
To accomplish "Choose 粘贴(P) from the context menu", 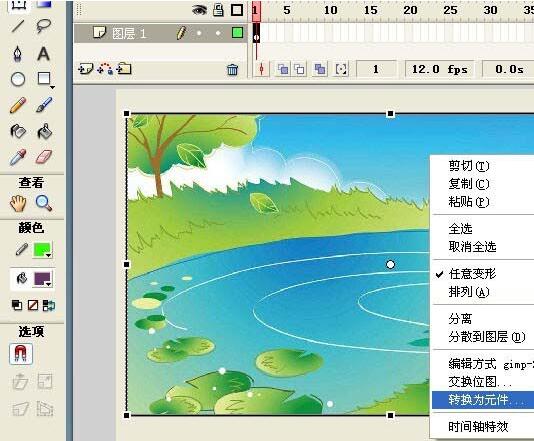I will [469, 202].
